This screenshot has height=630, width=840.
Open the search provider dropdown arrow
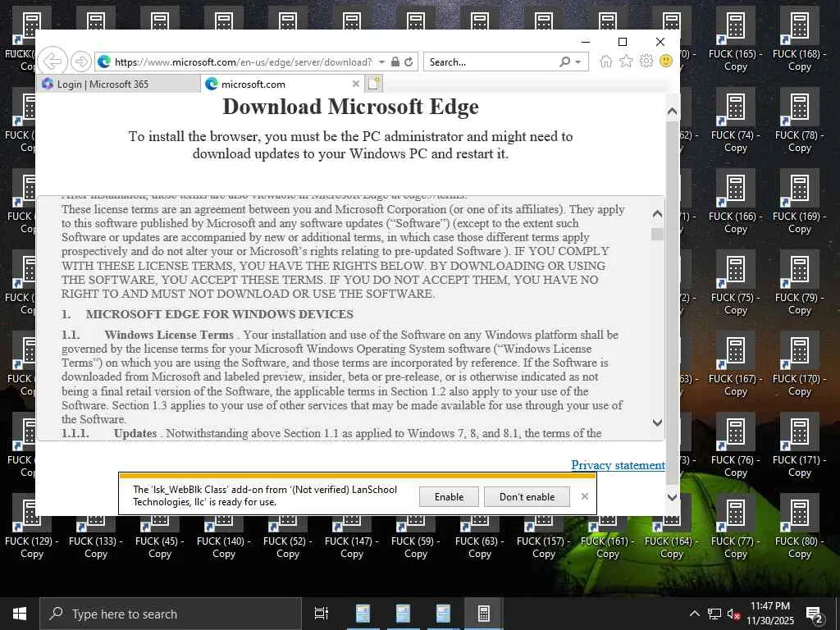coord(578,62)
